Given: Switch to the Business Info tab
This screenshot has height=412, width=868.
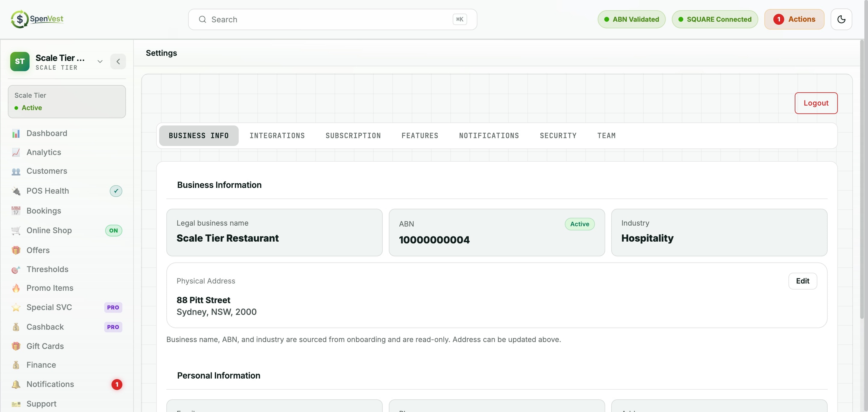Looking at the screenshot, I should coord(199,135).
